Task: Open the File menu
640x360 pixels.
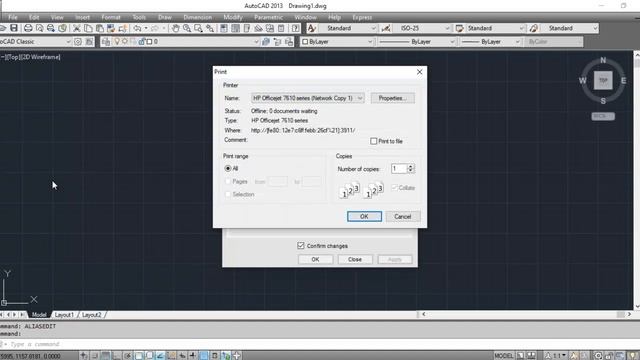Action: point(13,18)
